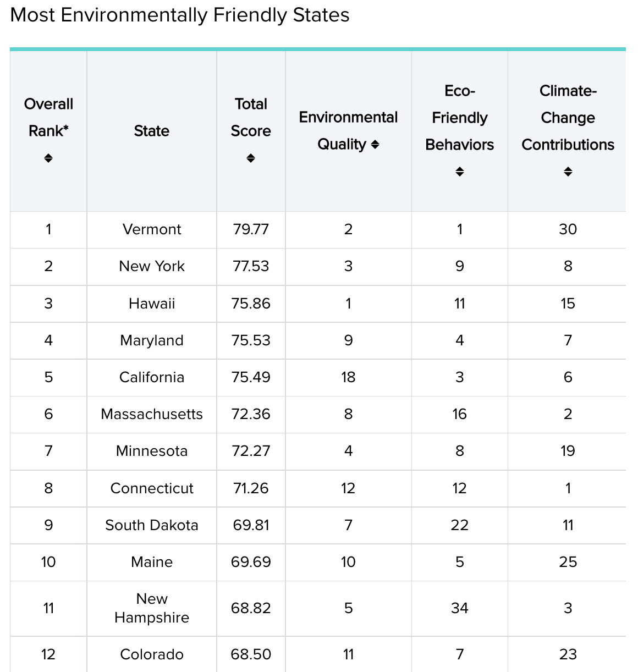
Task: Click Maryland's score 75.53
Action: (x=251, y=340)
